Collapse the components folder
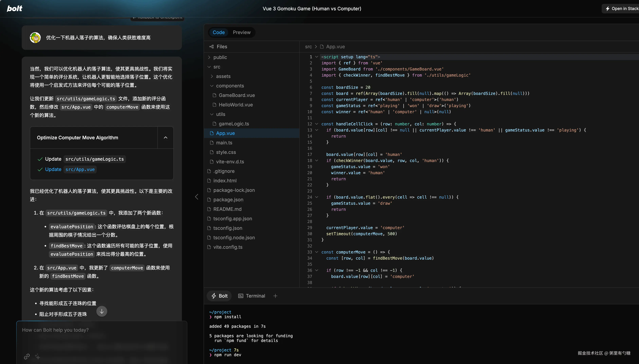 [x=230, y=86]
